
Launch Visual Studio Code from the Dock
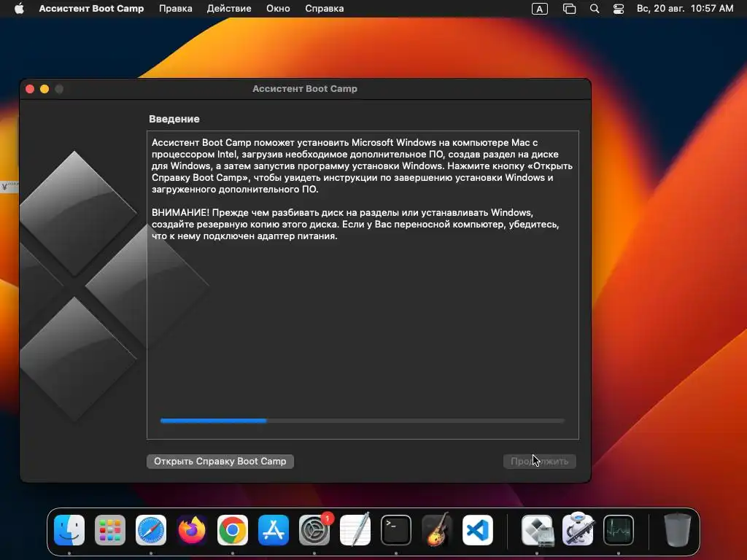pyautogui.click(x=477, y=530)
